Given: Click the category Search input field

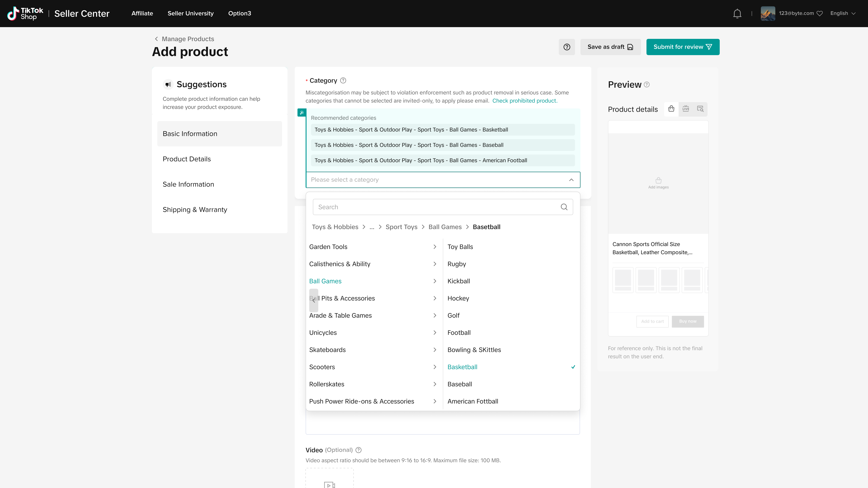Looking at the screenshot, I should tap(435, 207).
